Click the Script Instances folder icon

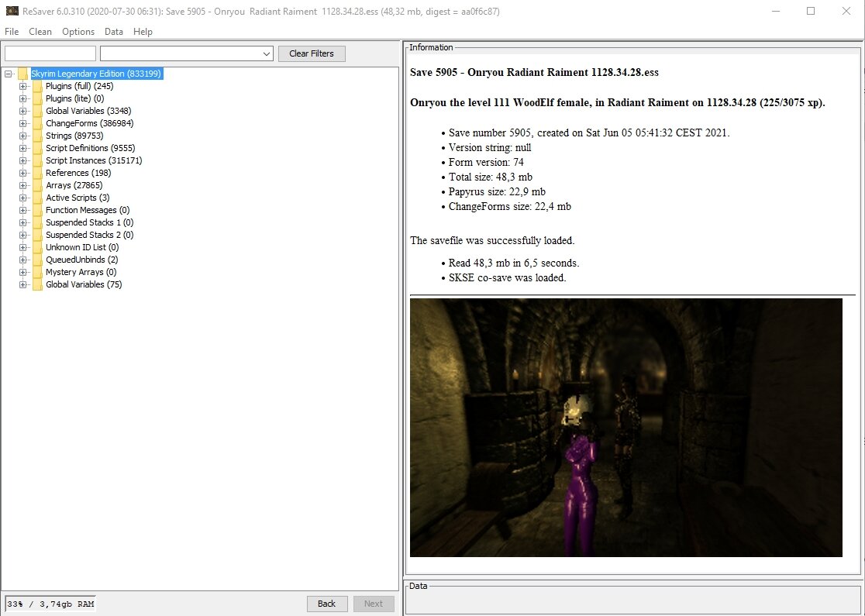[37, 160]
